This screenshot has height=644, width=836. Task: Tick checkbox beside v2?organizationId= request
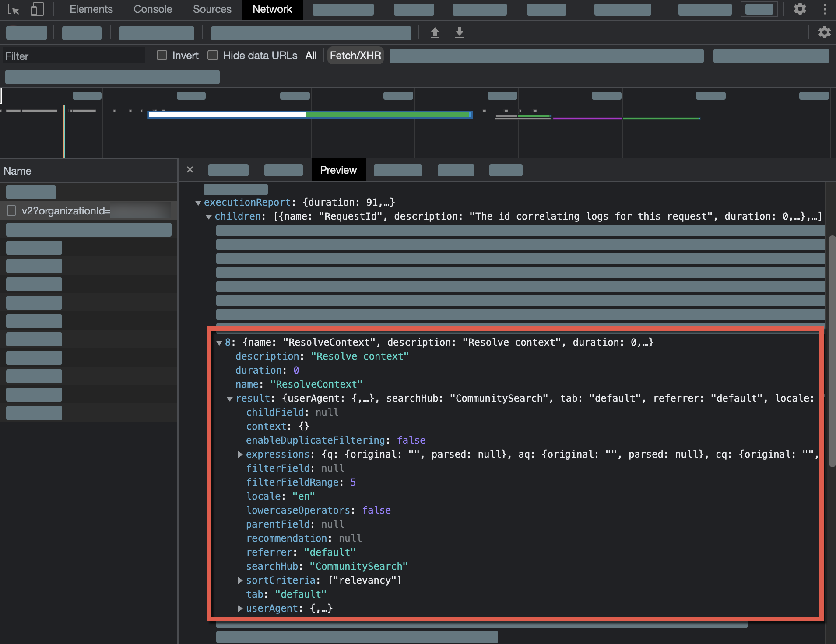point(12,211)
